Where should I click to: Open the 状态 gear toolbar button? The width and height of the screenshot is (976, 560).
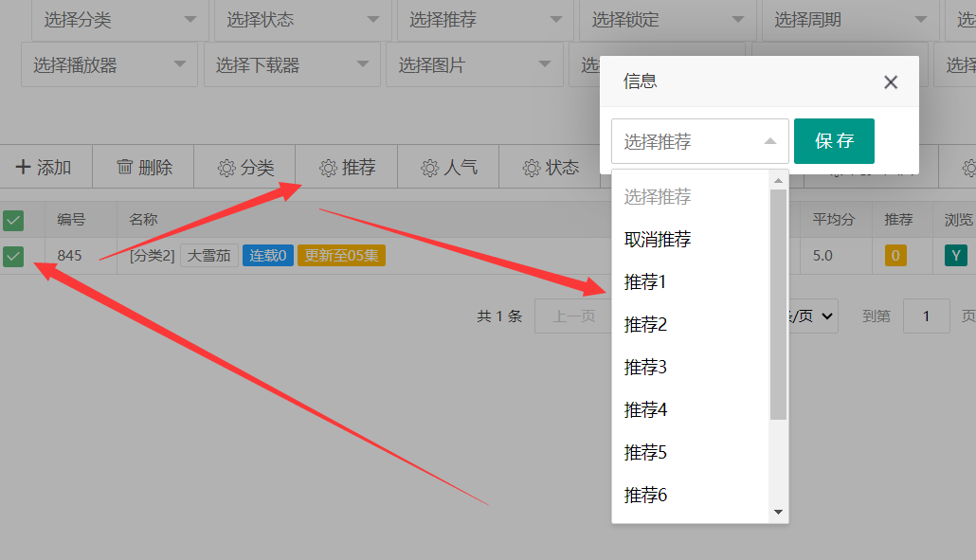551,167
